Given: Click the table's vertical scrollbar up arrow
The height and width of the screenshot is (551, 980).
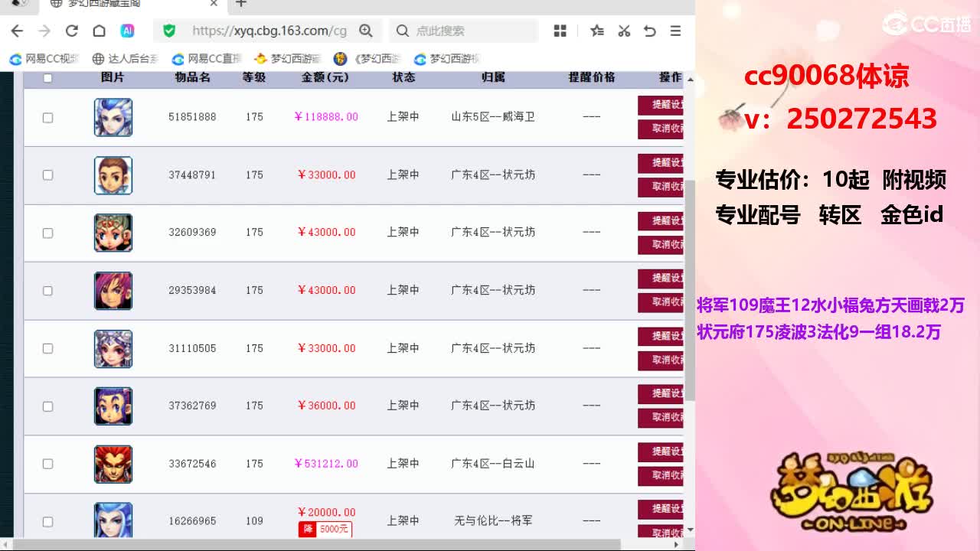Looking at the screenshot, I should point(690,79).
